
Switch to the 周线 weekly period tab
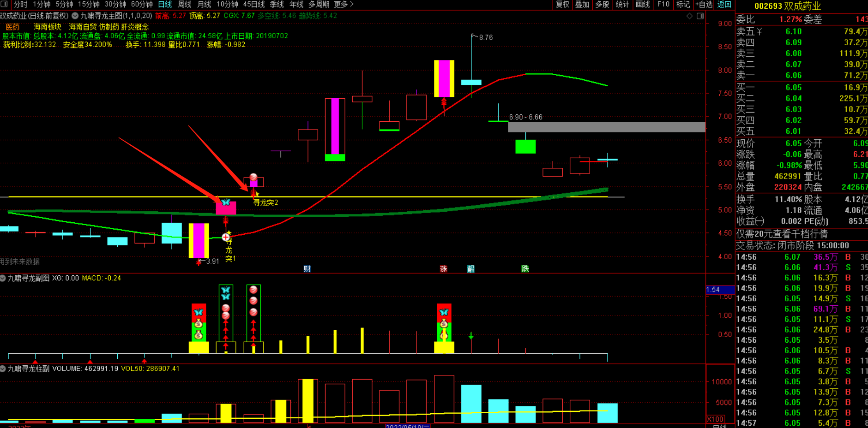pyautogui.click(x=185, y=4)
